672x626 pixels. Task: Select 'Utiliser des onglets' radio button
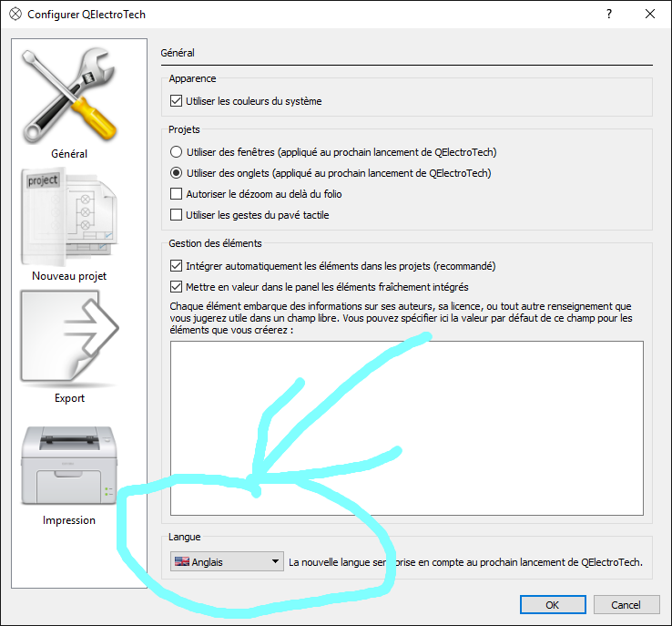[x=177, y=172]
